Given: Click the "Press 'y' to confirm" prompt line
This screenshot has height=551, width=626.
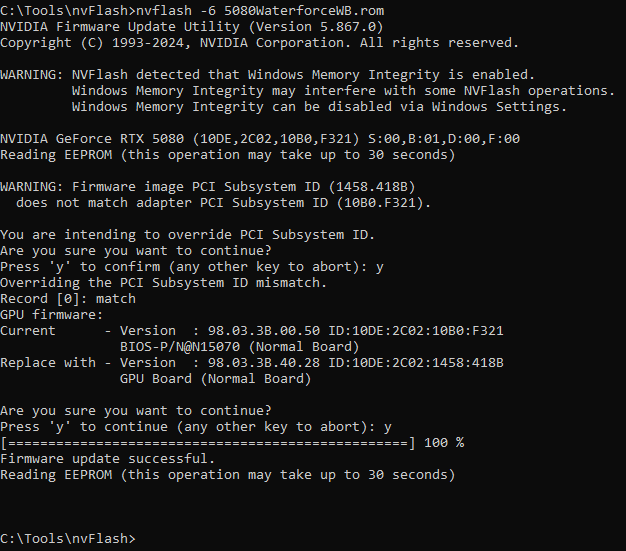Looking at the screenshot, I should (x=191, y=267).
